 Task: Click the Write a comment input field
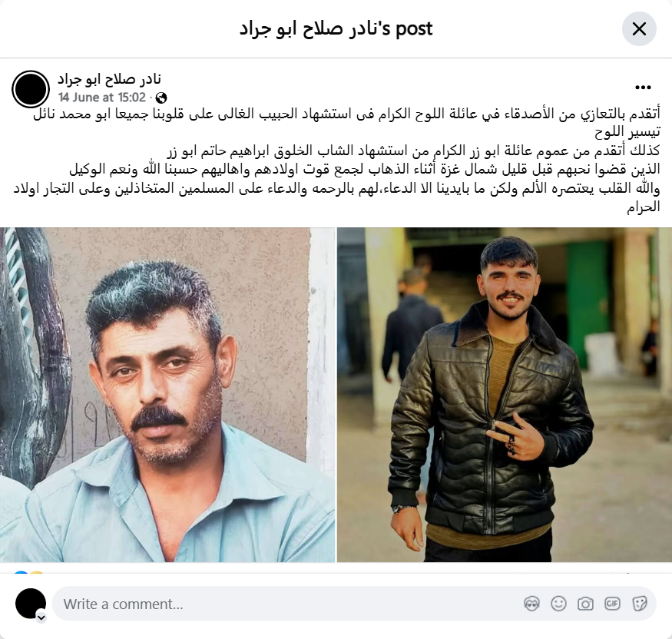(354, 604)
